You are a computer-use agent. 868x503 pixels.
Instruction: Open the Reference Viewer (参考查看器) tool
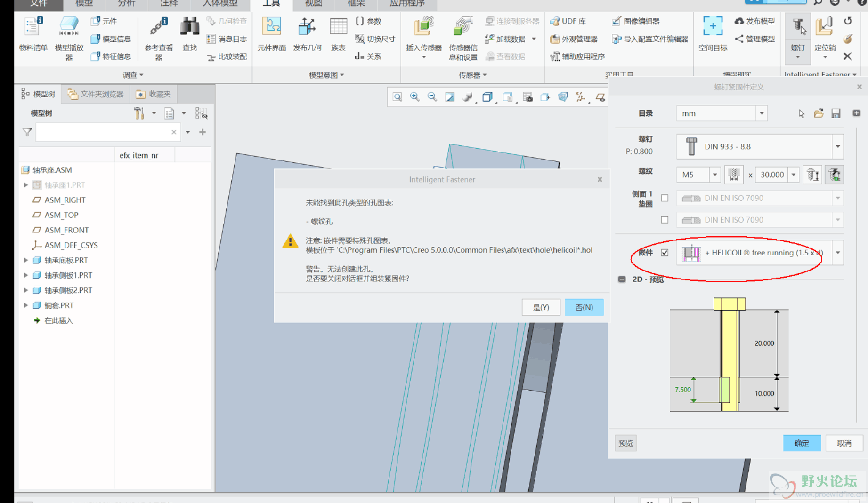coord(159,38)
